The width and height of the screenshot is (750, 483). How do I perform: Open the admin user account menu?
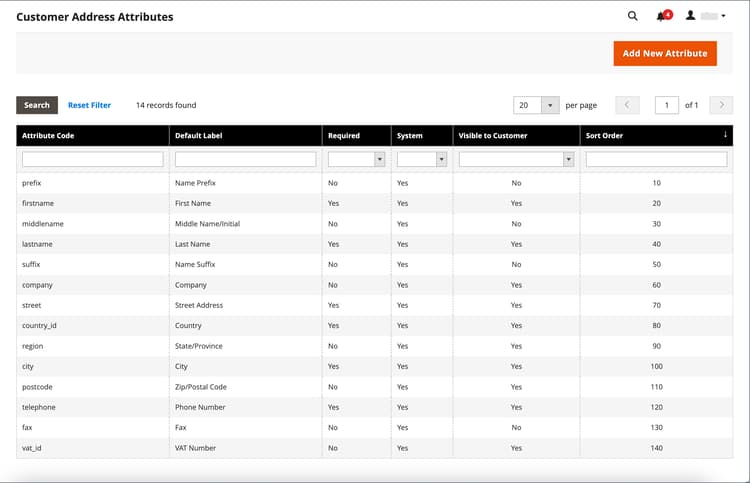706,16
